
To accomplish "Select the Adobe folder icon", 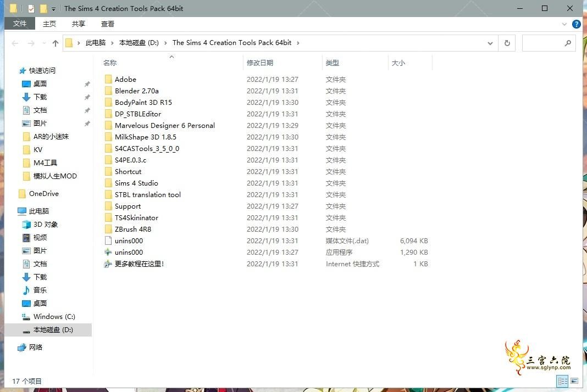I will pos(108,79).
